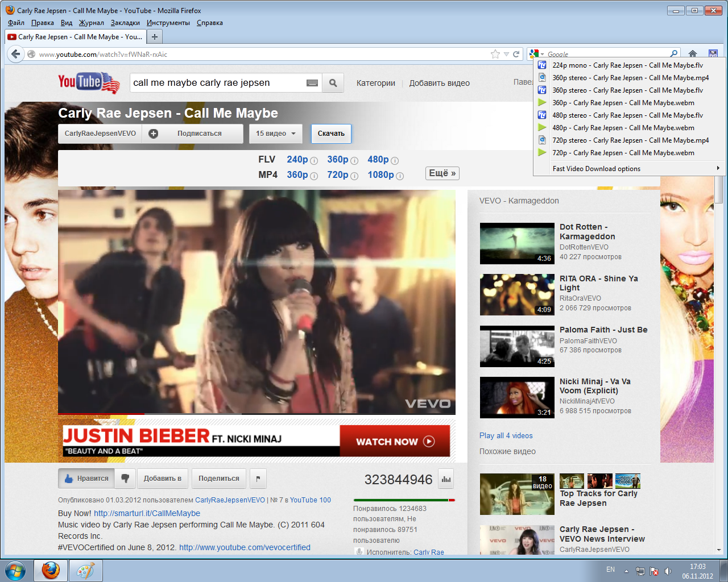Open Dot Rotten Karmageddon video thumbnail

coord(517,243)
